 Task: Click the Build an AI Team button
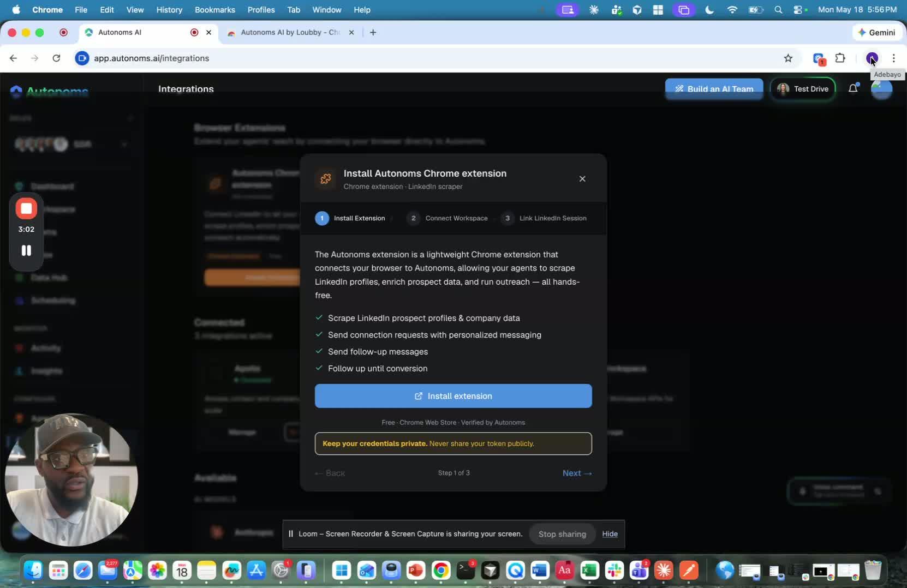coord(714,89)
